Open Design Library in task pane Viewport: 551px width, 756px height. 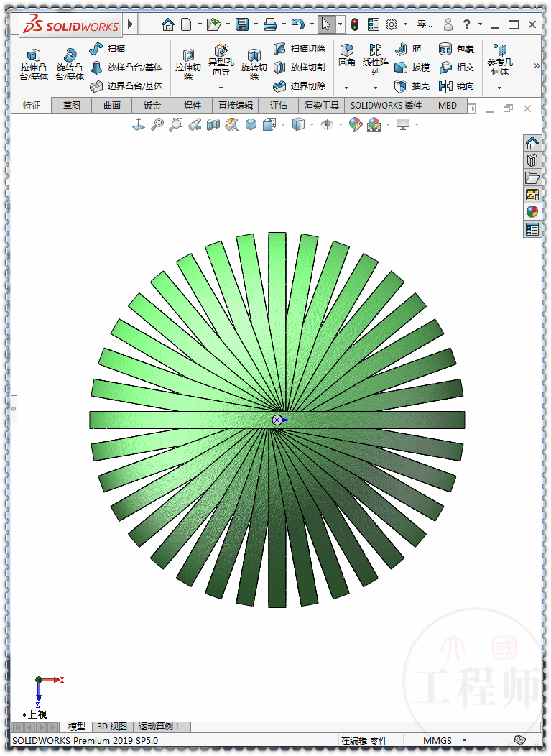pos(532,160)
